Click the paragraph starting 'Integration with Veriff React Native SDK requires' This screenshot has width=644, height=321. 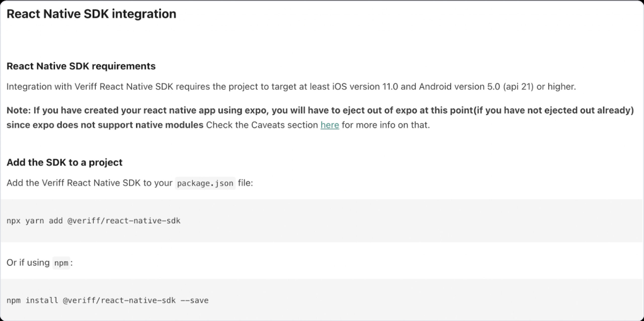[x=291, y=87]
